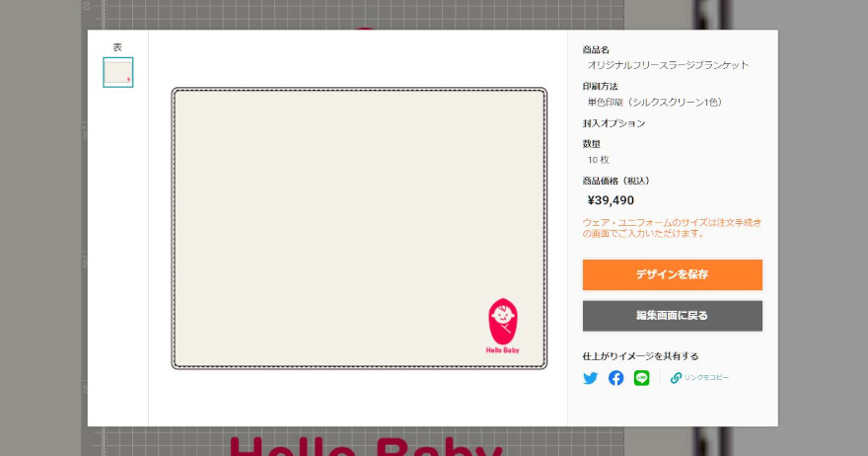Click product name オリジナルフリースラージブランケット
The height and width of the screenshot is (456, 868).
[x=668, y=65]
